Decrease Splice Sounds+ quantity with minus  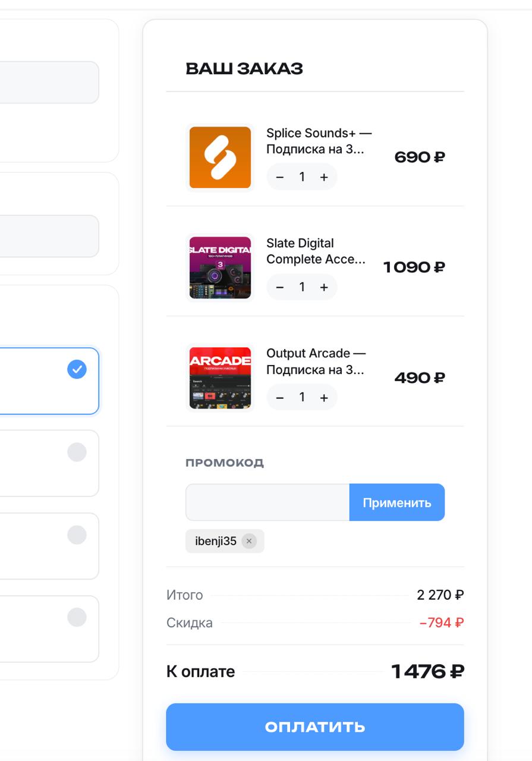pos(280,177)
